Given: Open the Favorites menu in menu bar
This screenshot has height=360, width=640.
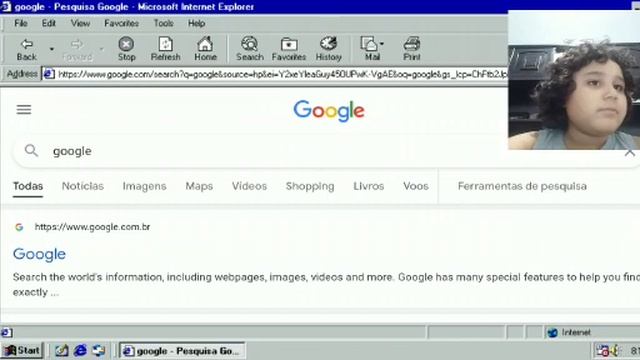Looking at the screenshot, I should 121,23.
